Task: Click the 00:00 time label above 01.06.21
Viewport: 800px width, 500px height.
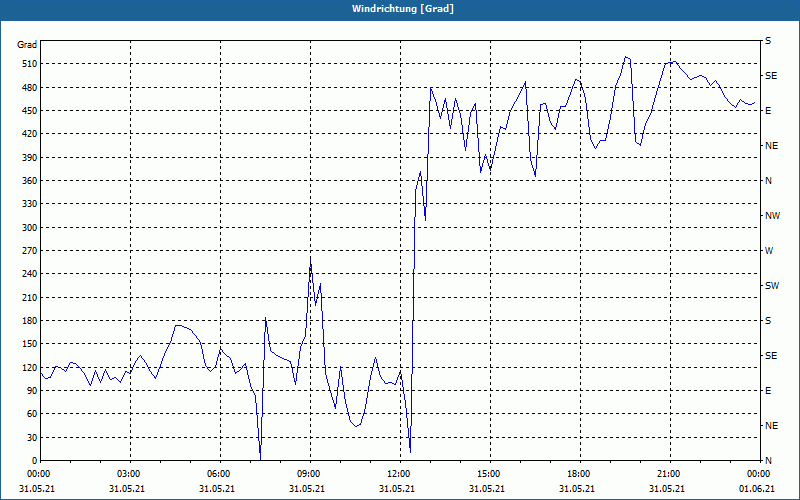Action: [x=757, y=474]
